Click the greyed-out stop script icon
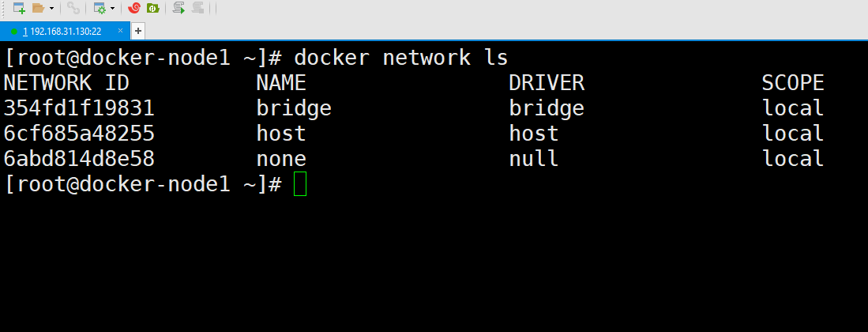Image resolution: width=868 pixels, height=332 pixels. pyautogui.click(x=197, y=9)
